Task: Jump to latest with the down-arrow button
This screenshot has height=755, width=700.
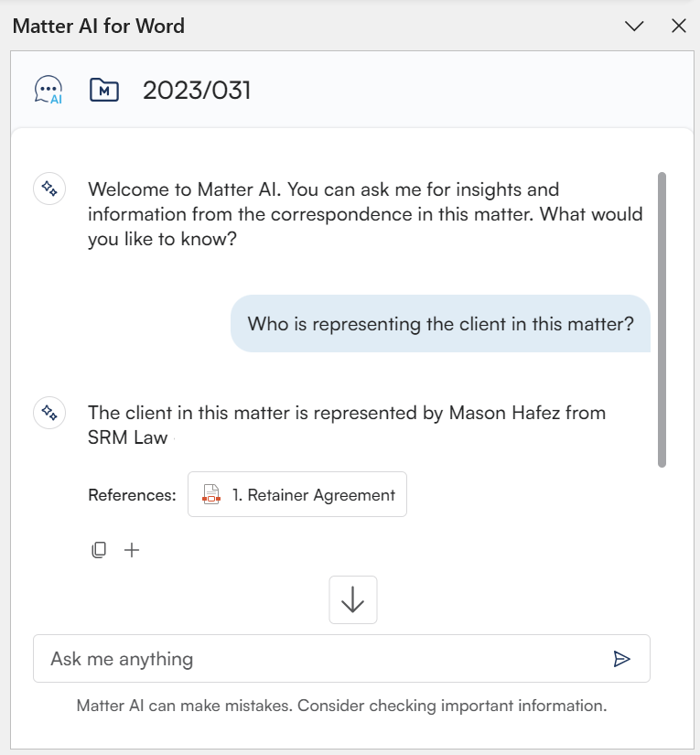Action: click(x=352, y=599)
